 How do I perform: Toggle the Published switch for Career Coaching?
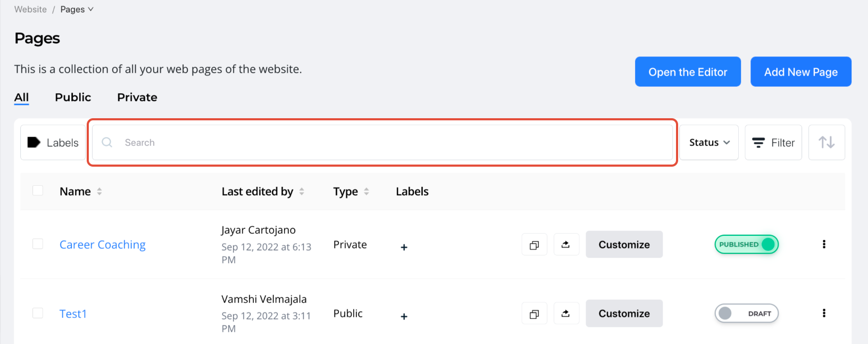pos(746,244)
